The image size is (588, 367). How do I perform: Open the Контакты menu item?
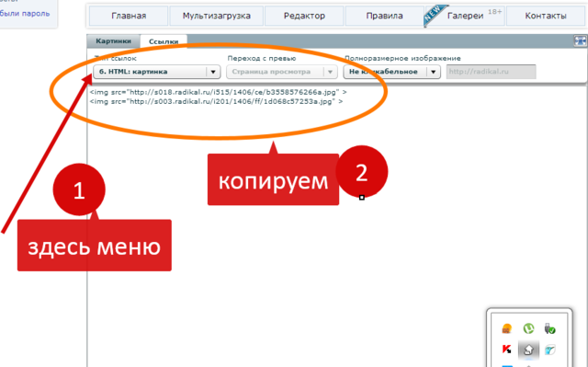click(x=546, y=16)
